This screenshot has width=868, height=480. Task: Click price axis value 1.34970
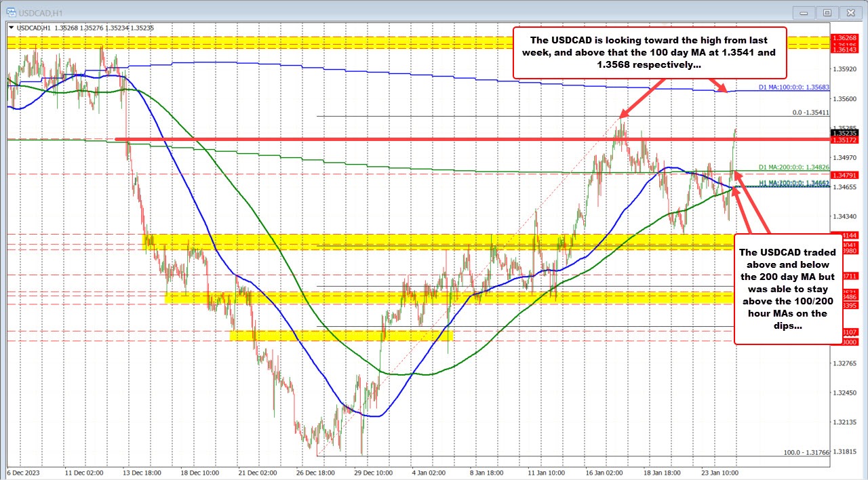point(845,157)
